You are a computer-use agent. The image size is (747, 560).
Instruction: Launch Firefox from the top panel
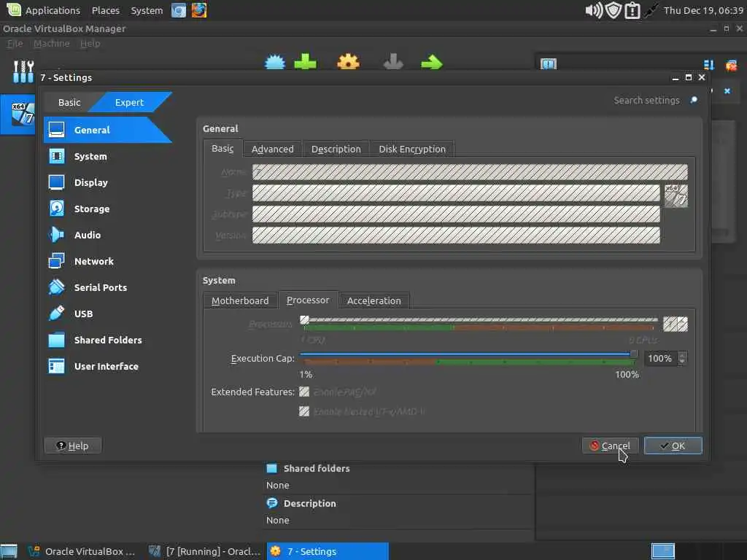click(x=199, y=10)
